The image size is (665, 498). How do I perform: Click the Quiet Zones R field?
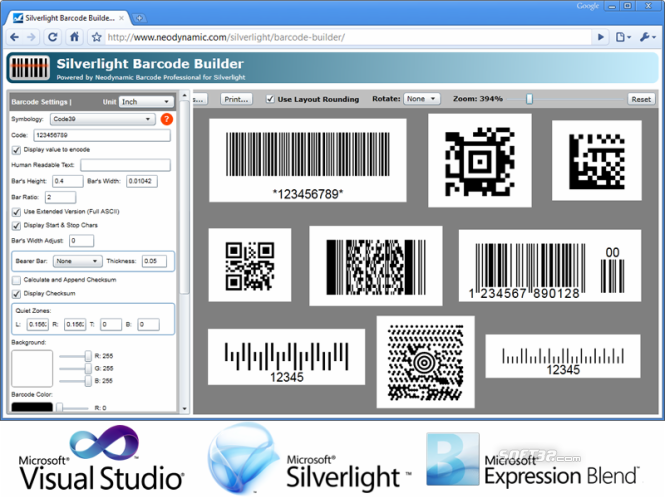pos(75,325)
